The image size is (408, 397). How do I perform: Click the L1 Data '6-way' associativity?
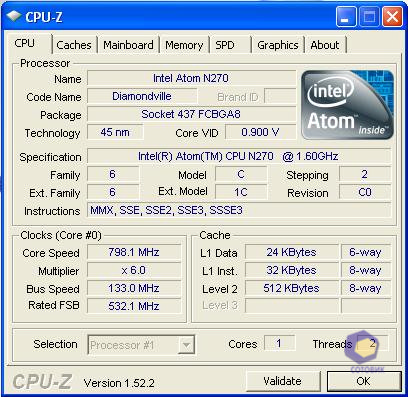(x=366, y=252)
